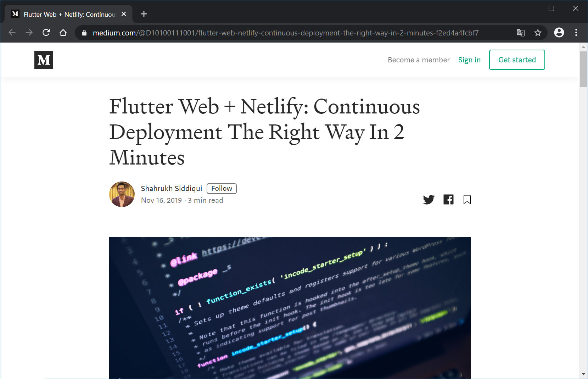Viewport: 588px width, 379px height.
Task: Reload the current page
Action: [x=46, y=33]
